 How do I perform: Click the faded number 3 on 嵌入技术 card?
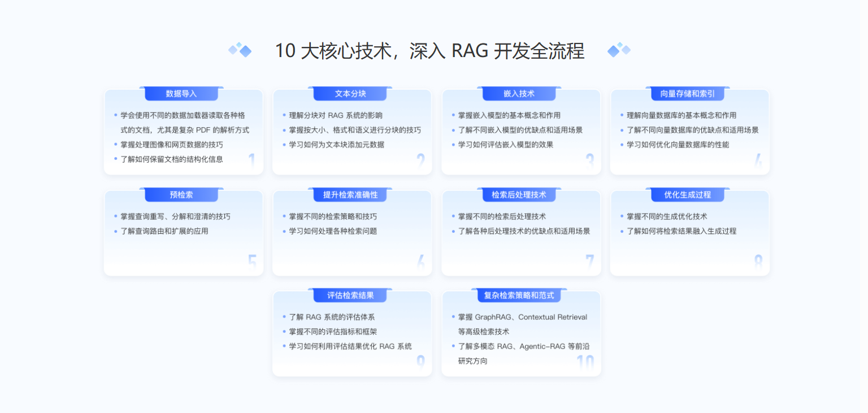(x=589, y=162)
